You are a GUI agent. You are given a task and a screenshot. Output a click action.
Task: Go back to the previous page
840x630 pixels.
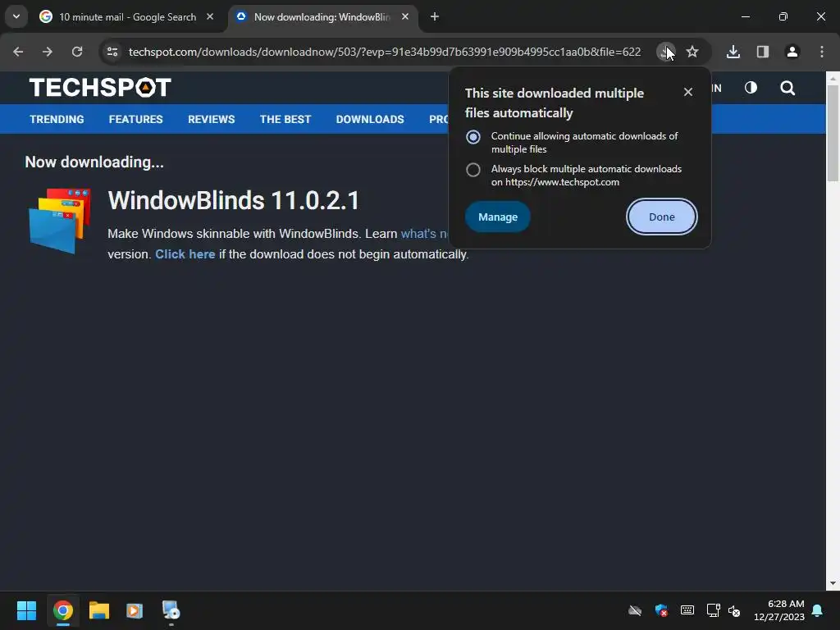click(18, 52)
